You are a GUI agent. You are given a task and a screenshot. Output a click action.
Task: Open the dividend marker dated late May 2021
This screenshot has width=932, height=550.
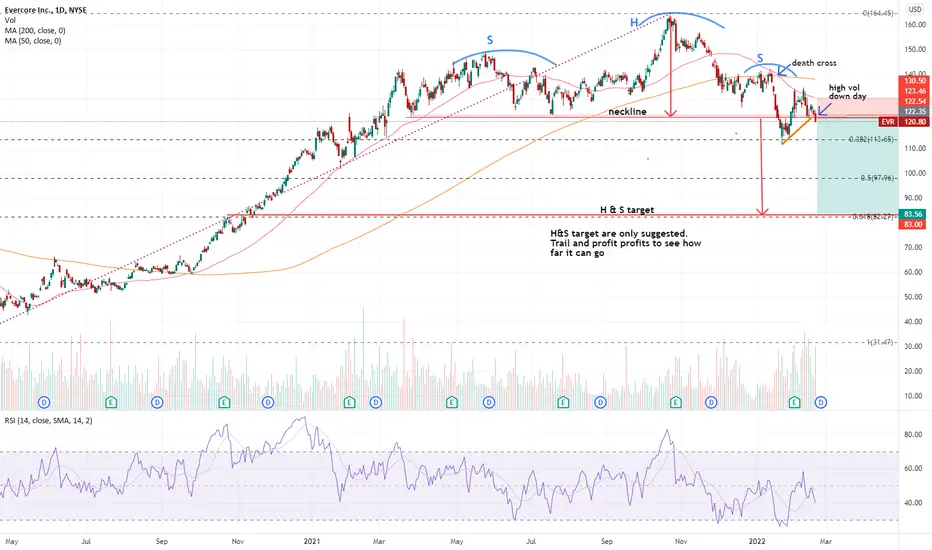[x=489, y=403]
